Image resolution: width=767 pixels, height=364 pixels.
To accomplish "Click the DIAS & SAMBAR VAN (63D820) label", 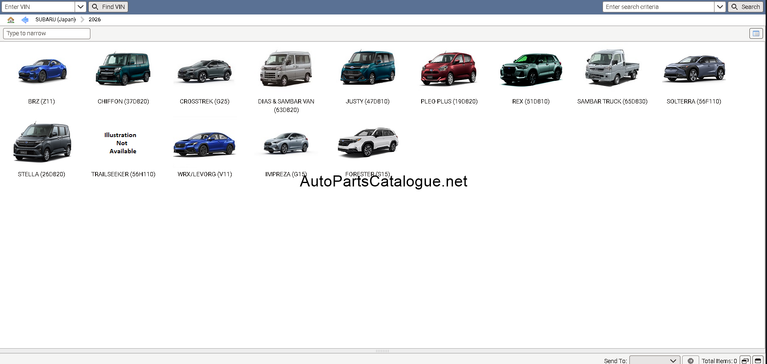I will [x=286, y=106].
